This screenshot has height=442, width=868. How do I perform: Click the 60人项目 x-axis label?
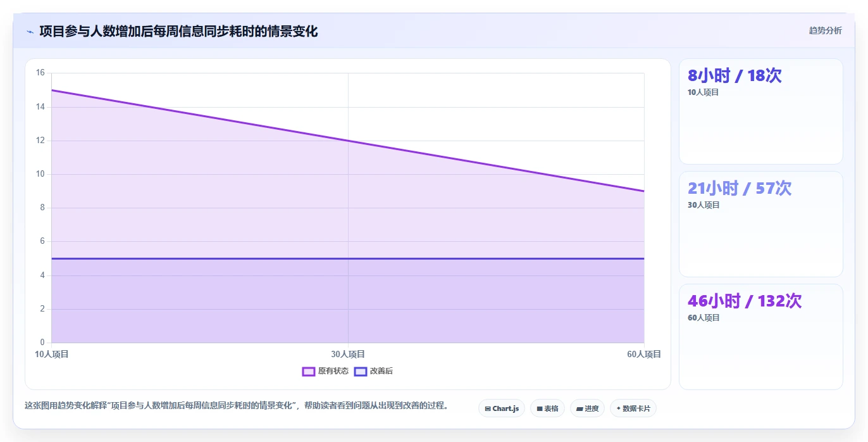[x=644, y=354]
